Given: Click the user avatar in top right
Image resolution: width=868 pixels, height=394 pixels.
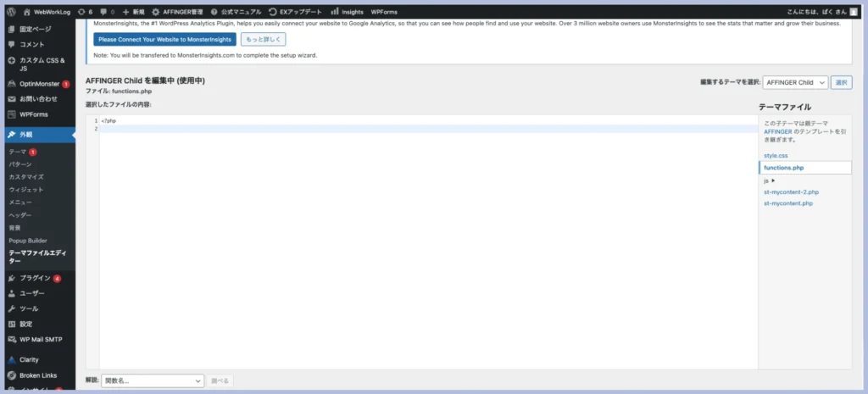Looking at the screenshot, I should [854, 12].
